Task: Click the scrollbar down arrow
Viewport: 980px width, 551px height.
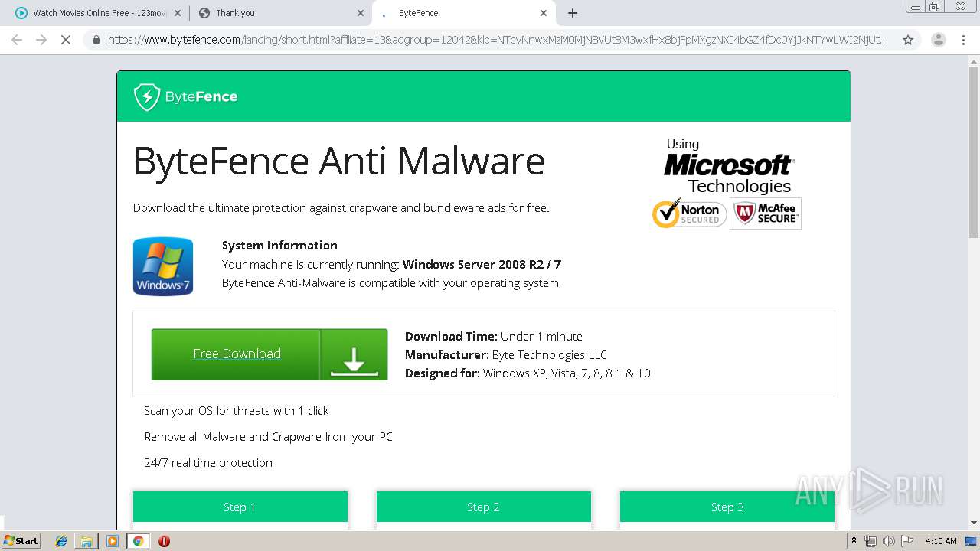Action: click(974, 523)
